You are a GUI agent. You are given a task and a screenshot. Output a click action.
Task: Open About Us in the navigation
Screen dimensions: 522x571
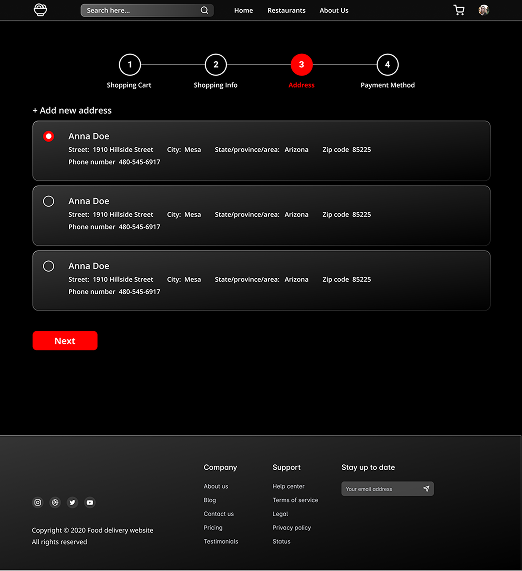pyautogui.click(x=334, y=11)
